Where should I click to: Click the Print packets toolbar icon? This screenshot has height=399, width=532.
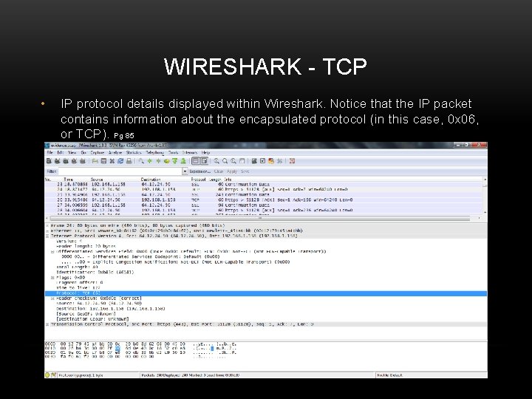click(129, 161)
